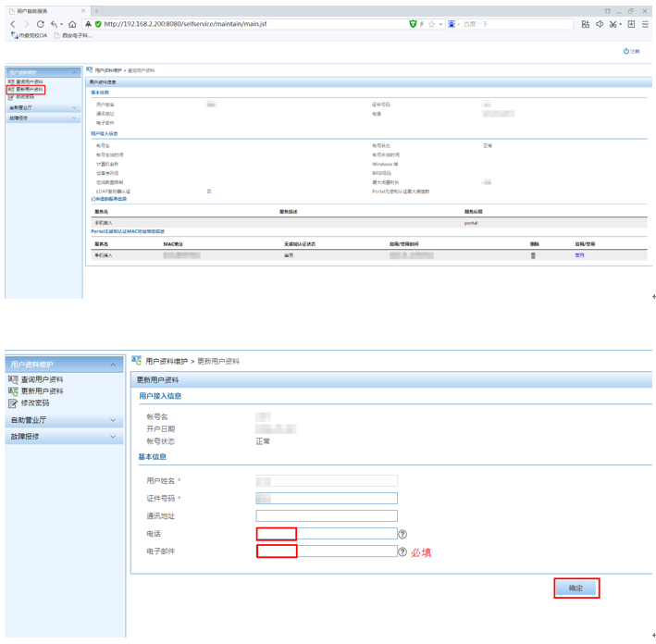Click the trash delete icon in MAC table row
Viewport: 656px width, 644px height.
coord(532,254)
